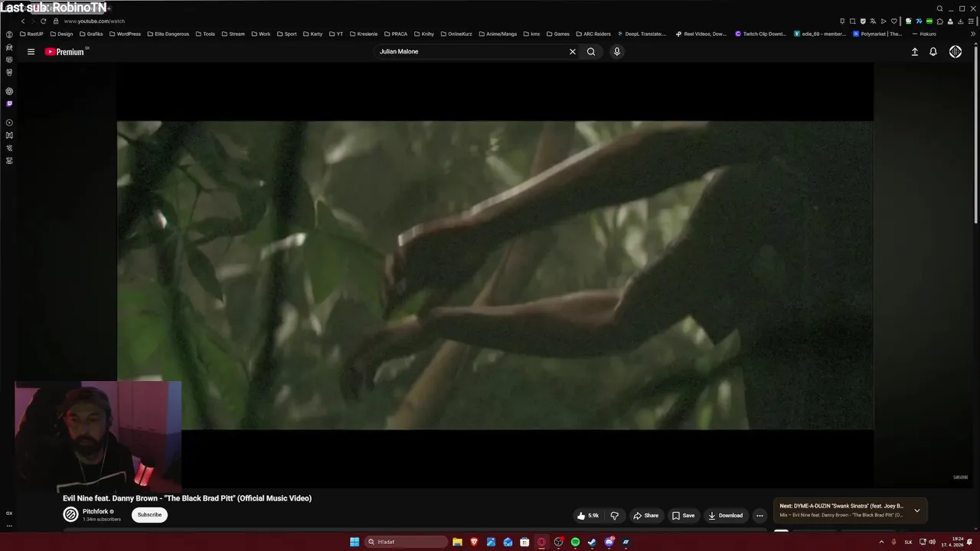Open the YouTube hamburger guide menu

[31, 51]
